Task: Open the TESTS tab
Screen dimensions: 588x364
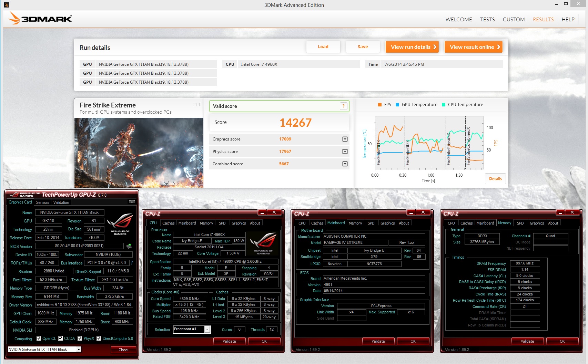Action: click(x=487, y=20)
